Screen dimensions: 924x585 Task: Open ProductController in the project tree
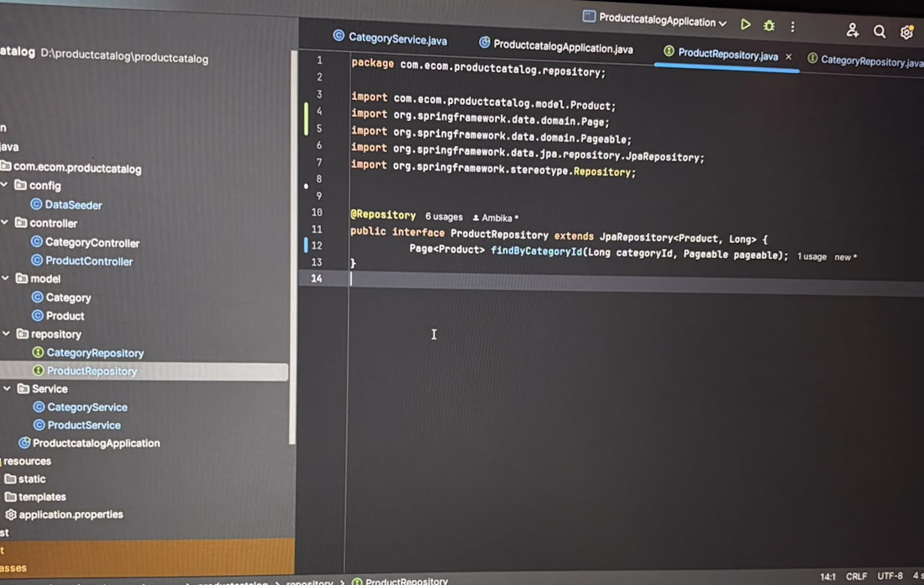coord(82,261)
